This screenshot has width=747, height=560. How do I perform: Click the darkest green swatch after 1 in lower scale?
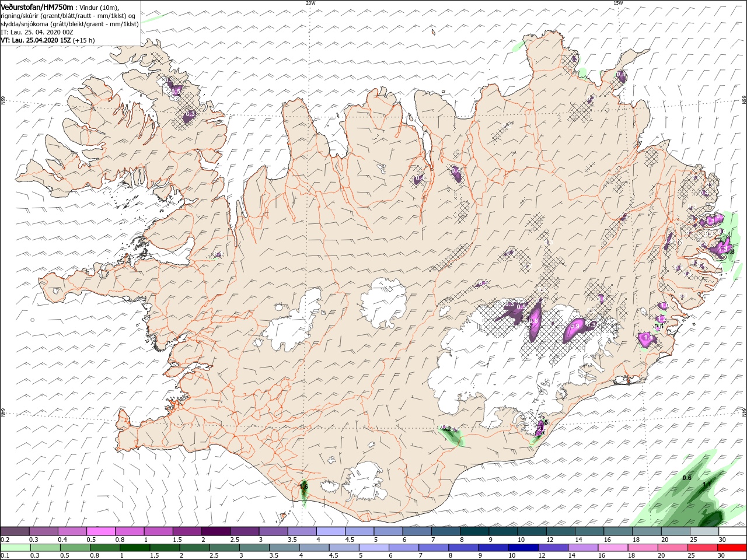point(134,548)
